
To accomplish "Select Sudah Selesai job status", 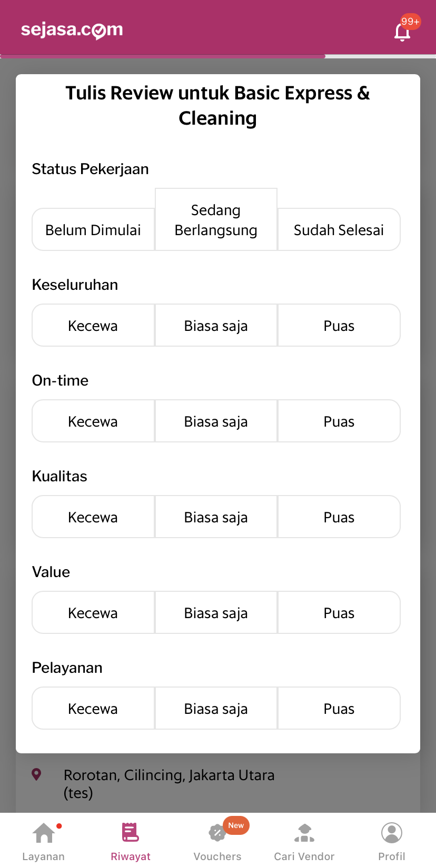I will pos(339,230).
